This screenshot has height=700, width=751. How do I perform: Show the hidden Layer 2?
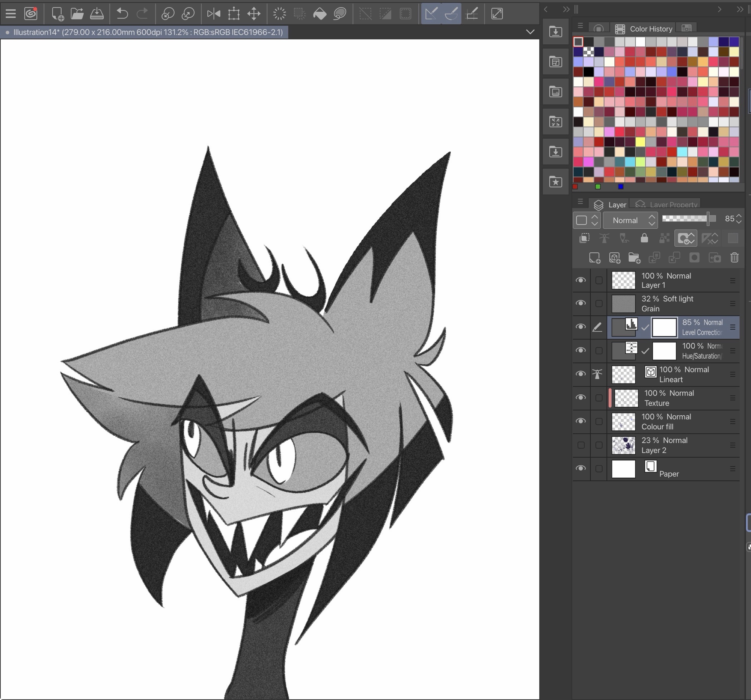[x=581, y=445]
